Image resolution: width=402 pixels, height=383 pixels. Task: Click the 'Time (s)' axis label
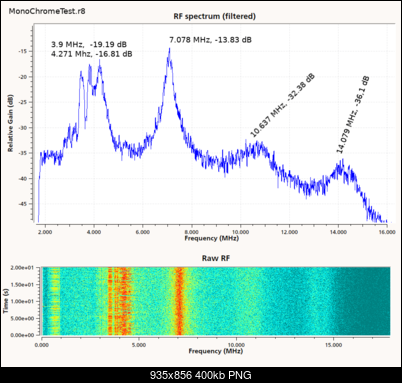click(x=6, y=301)
